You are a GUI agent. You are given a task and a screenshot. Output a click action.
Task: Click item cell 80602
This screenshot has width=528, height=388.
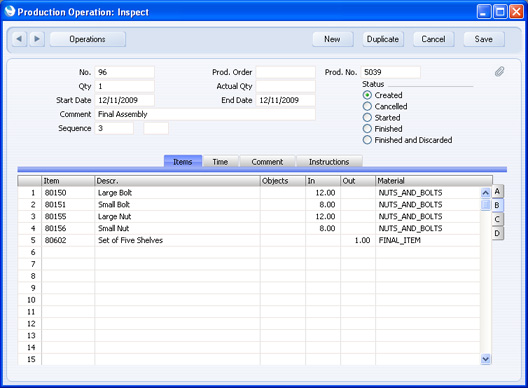click(68, 240)
